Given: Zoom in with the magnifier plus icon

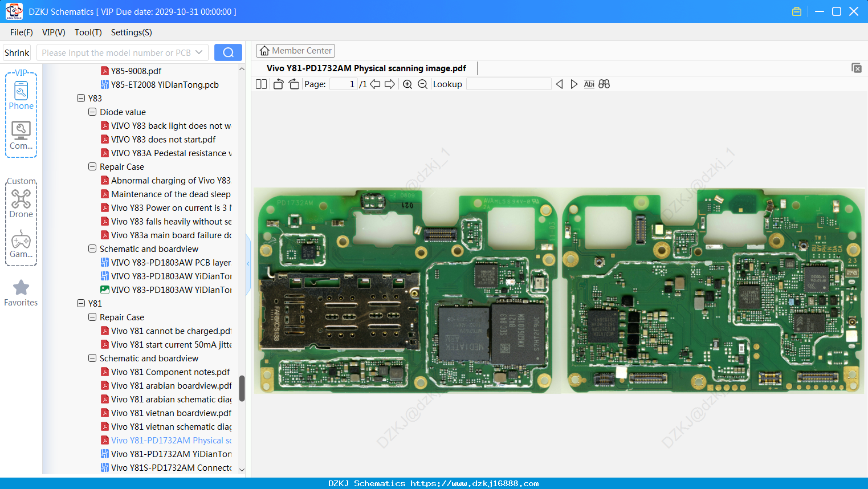Looking at the screenshot, I should coord(407,84).
